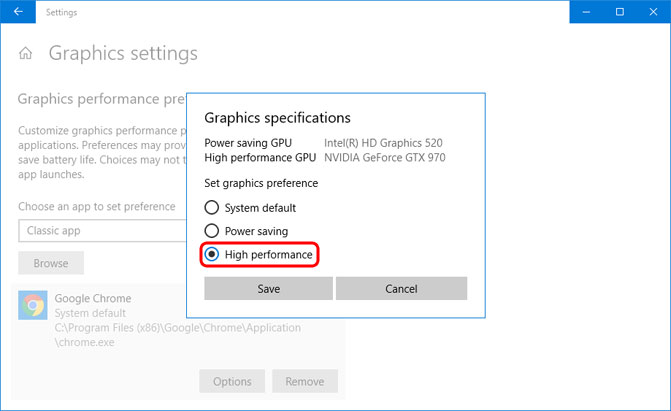This screenshot has width=671, height=411.
Task: Choose the Power saving graphics preference
Action: (211, 231)
